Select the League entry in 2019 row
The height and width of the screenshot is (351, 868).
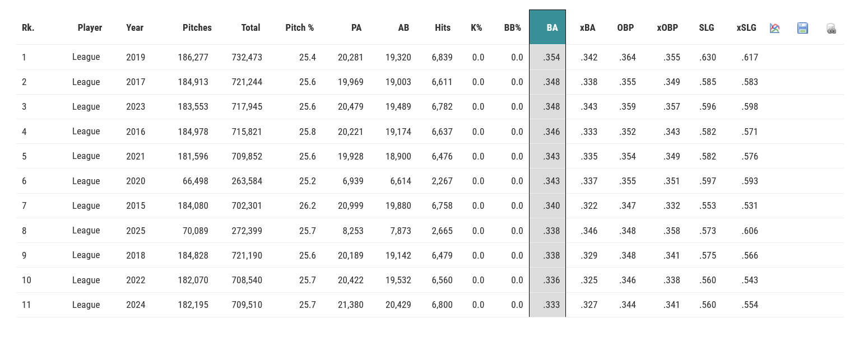pyautogui.click(x=86, y=57)
